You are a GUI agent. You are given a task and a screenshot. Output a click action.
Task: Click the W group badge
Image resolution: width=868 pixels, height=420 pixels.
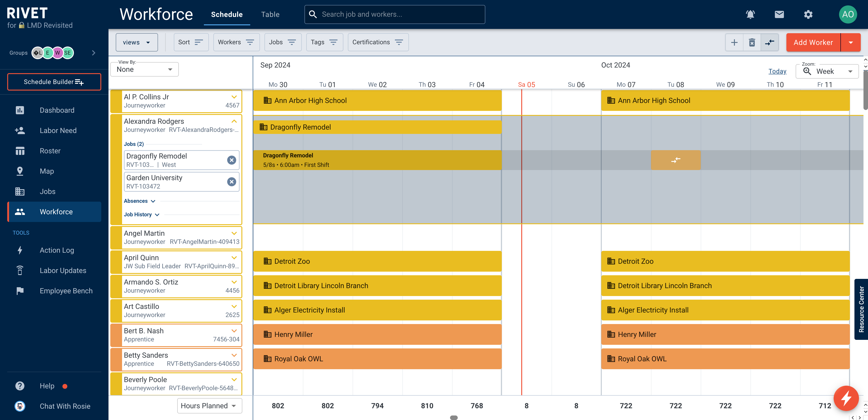pyautogui.click(x=58, y=53)
